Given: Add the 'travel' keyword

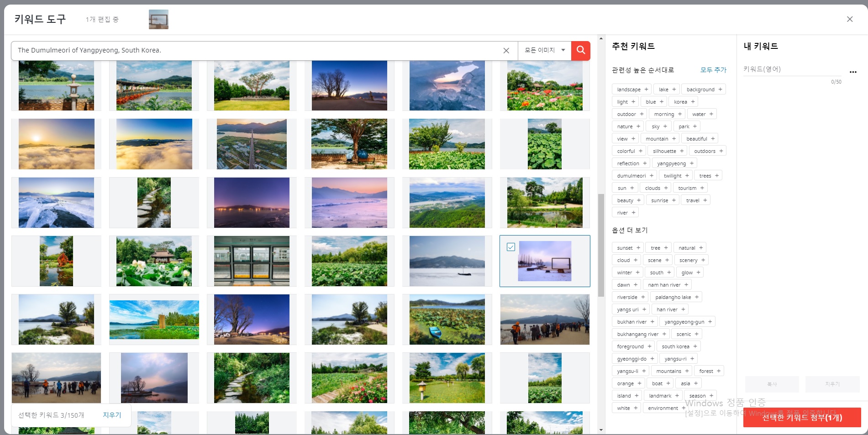Looking at the screenshot, I should coord(695,200).
